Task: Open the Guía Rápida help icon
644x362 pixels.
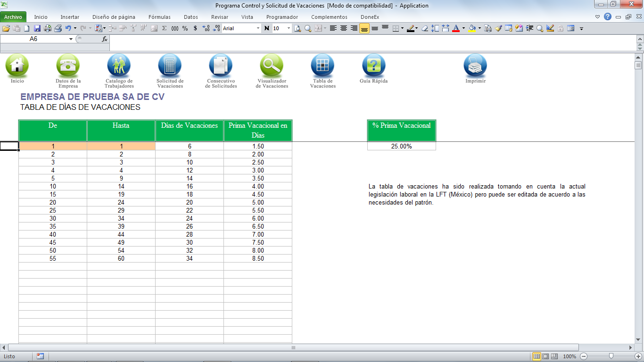Action: 373,66
